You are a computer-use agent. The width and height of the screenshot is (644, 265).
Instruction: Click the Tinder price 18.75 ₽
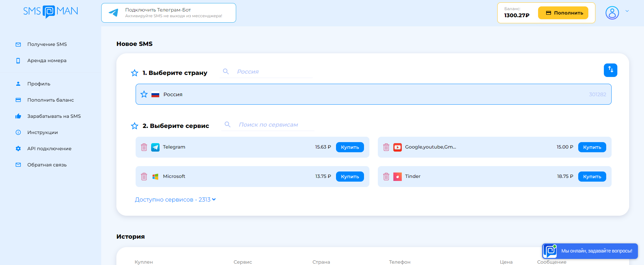click(x=565, y=176)
